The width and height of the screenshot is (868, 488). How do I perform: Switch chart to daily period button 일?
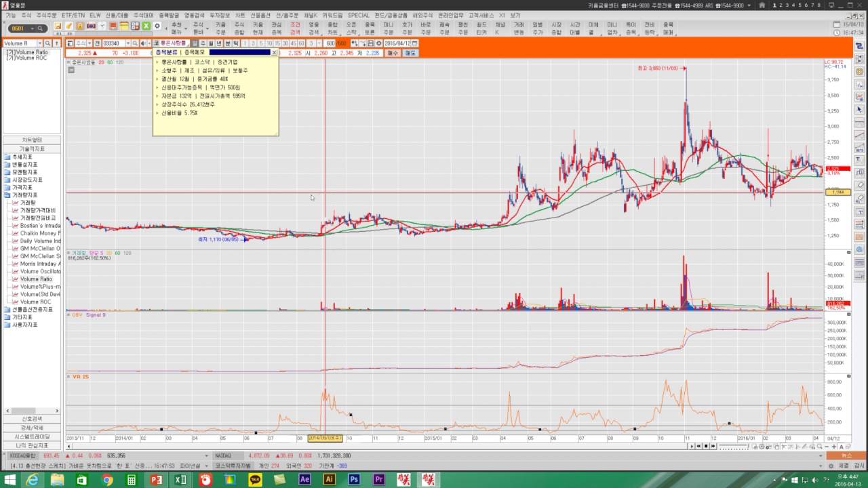tap(195, 43)
